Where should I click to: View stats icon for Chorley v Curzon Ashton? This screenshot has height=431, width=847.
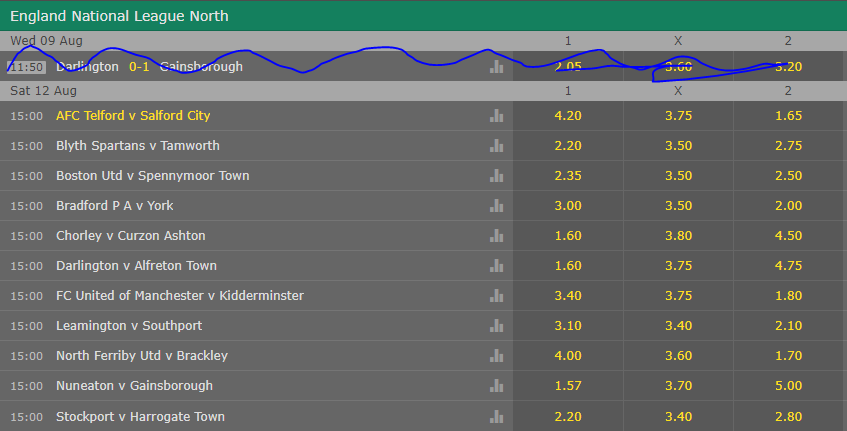[496, 235]
